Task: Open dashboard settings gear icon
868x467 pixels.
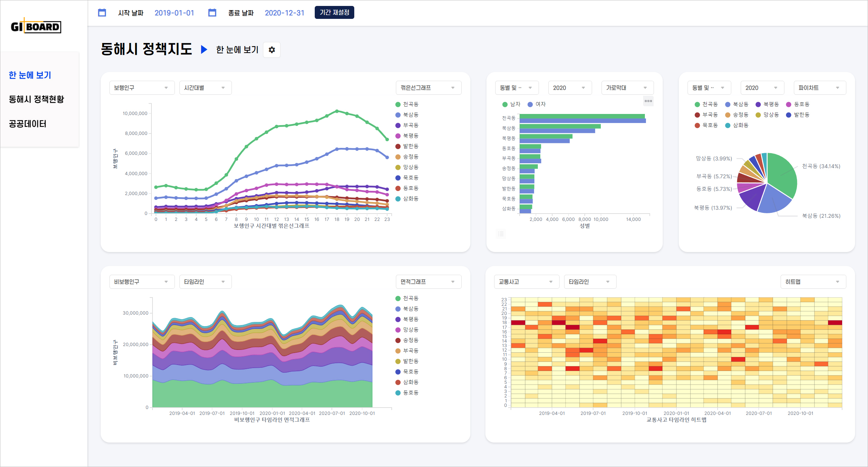Action: pos(272,50)
